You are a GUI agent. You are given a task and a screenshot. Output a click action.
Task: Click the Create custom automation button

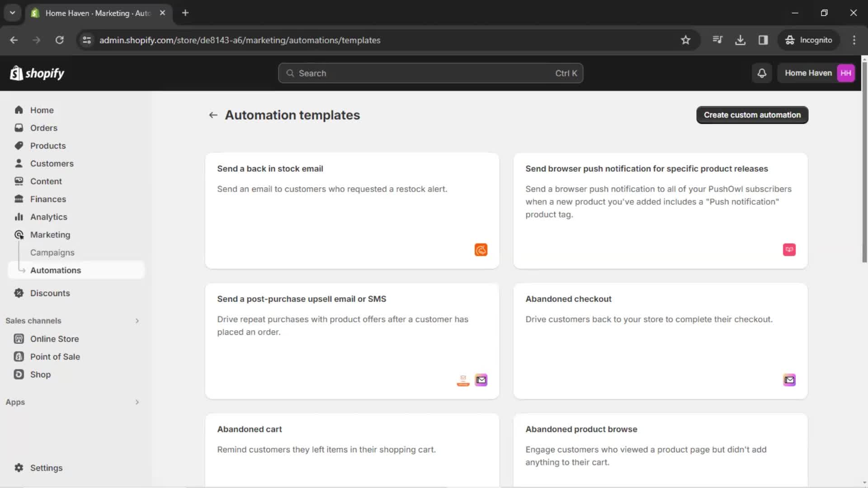[752, 114]
